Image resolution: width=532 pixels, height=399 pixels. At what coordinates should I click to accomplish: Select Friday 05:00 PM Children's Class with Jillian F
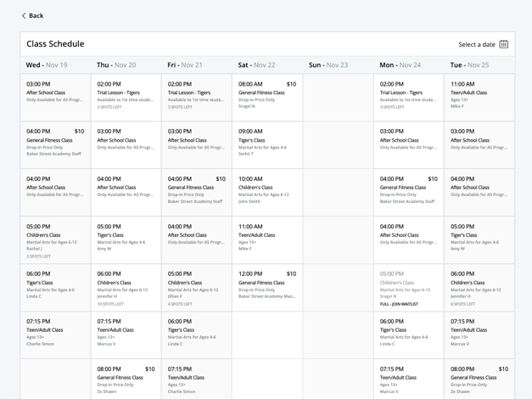click(x=196, y=288)
